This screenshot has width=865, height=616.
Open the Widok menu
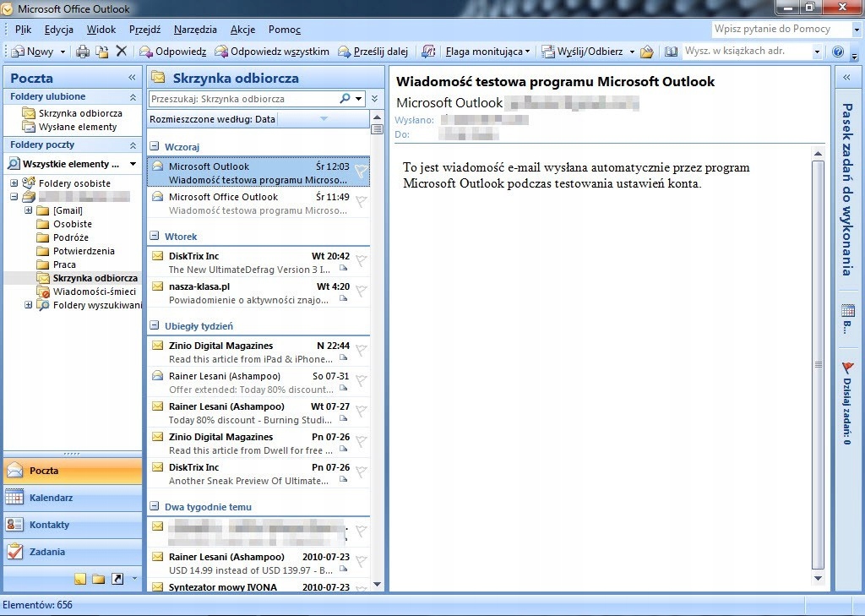[101, 30]
